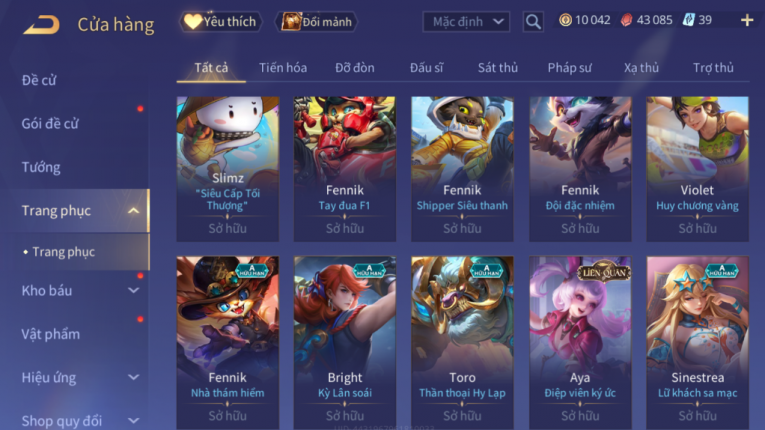Tap the red ruby currency icon

(626, 20)
